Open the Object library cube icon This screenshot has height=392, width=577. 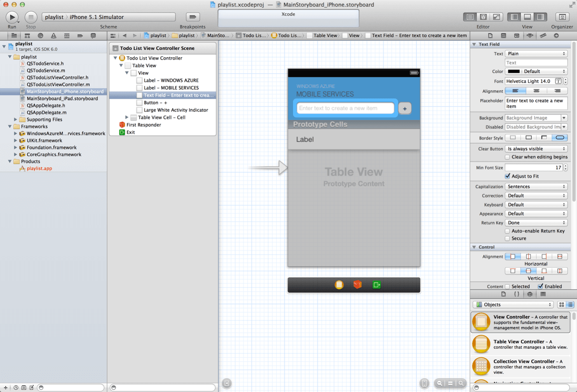point(530,294)
